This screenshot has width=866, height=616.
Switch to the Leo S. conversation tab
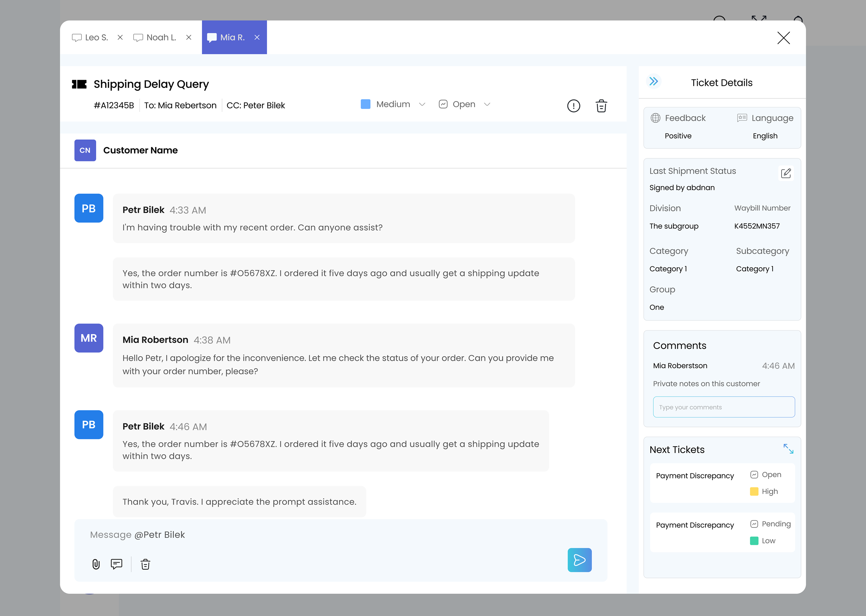(x=90, y=37)
